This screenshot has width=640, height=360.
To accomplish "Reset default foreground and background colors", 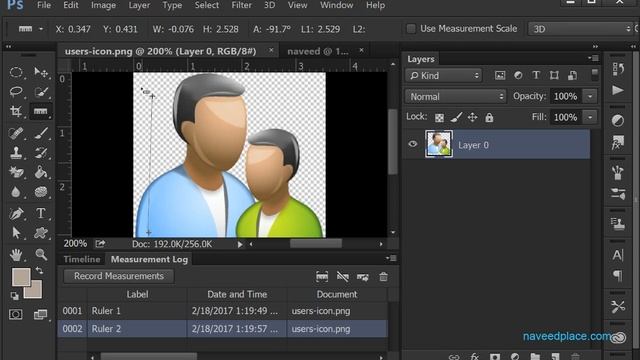I will (14, 296).
